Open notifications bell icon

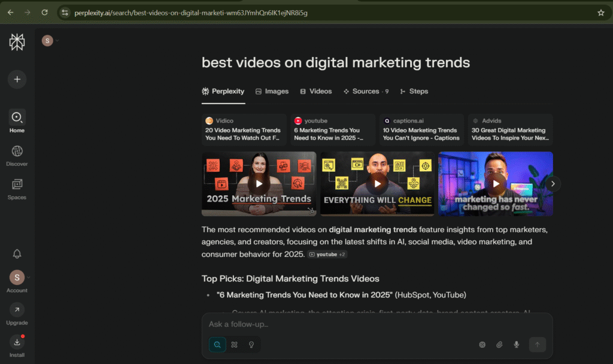click(17, 254)
